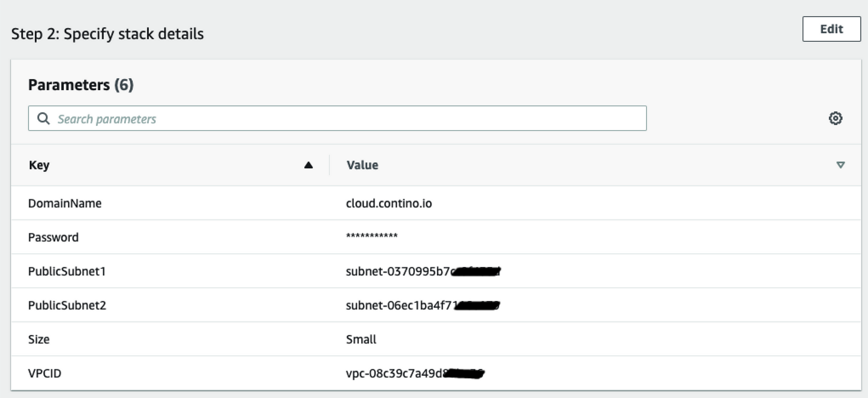Focus the Search parameters field
The width and height of the screenshot is (868, 398).
pos(337,118)
